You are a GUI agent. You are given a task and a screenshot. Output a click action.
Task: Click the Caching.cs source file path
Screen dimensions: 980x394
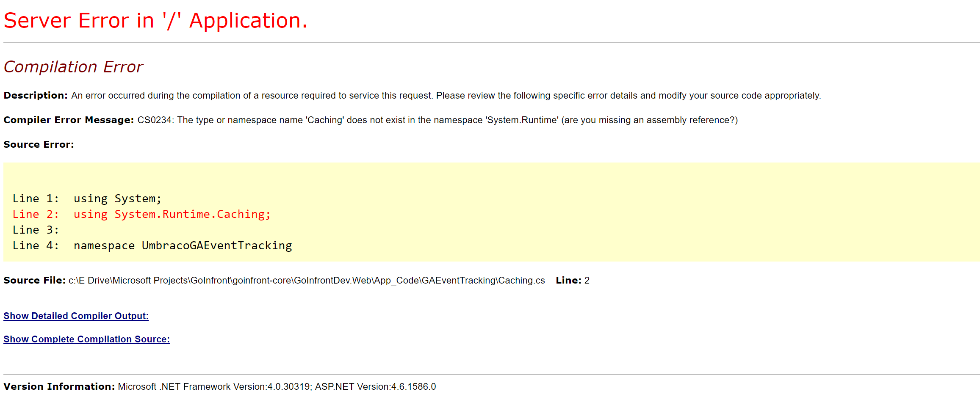[307, 281]
